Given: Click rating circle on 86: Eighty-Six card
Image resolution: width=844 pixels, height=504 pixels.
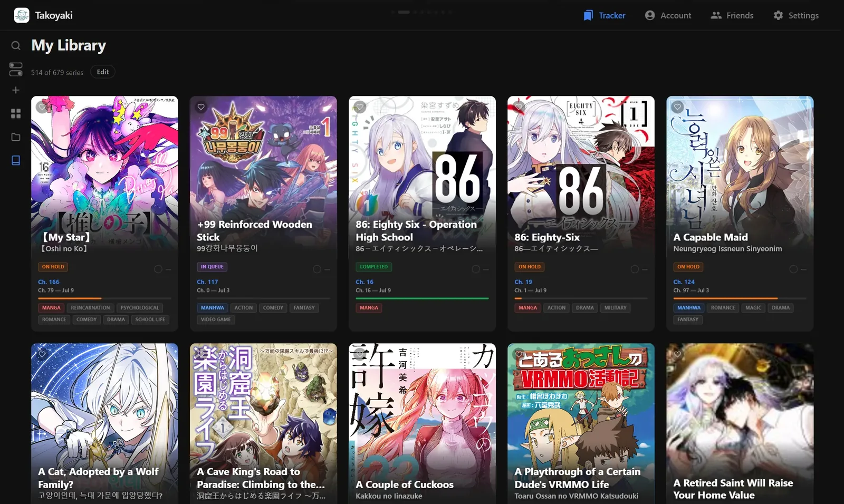Looking at the screenshot, I should (x=635, y=269).
